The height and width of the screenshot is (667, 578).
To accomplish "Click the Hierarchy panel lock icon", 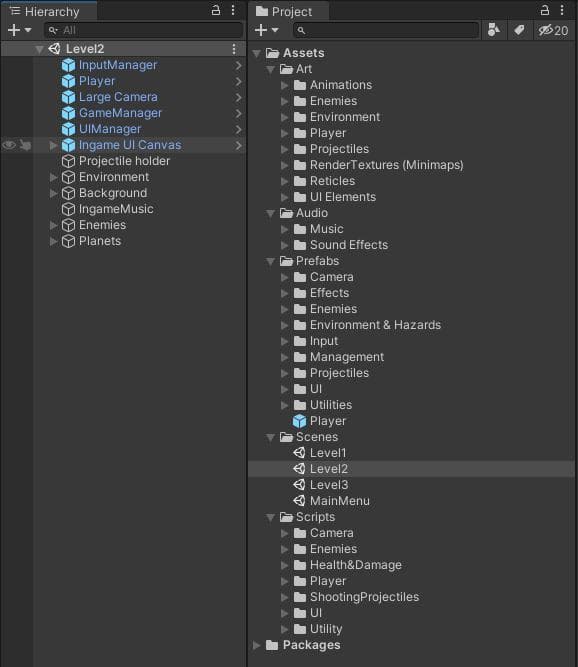I will pyautogui.click(x=216, y=10).
